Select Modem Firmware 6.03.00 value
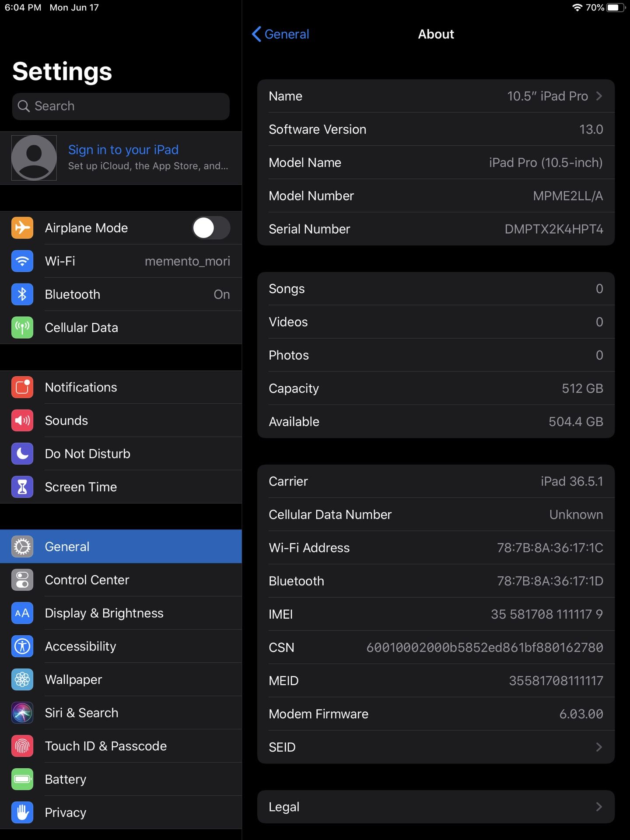Screen dimensions: 630x840 (x=581, y=714)
